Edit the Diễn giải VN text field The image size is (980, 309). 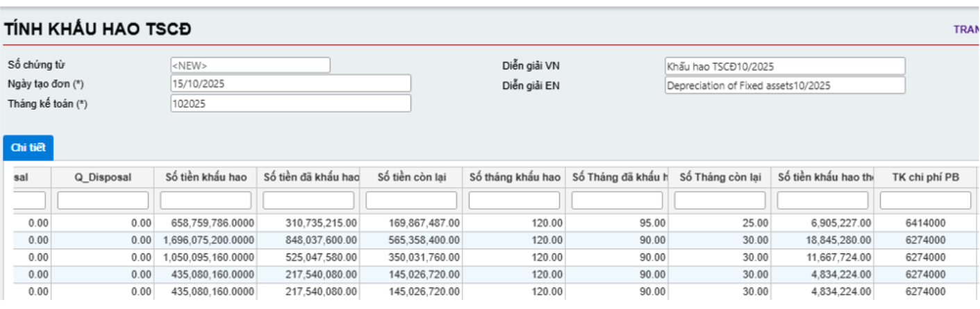click(x=785, y=66)
